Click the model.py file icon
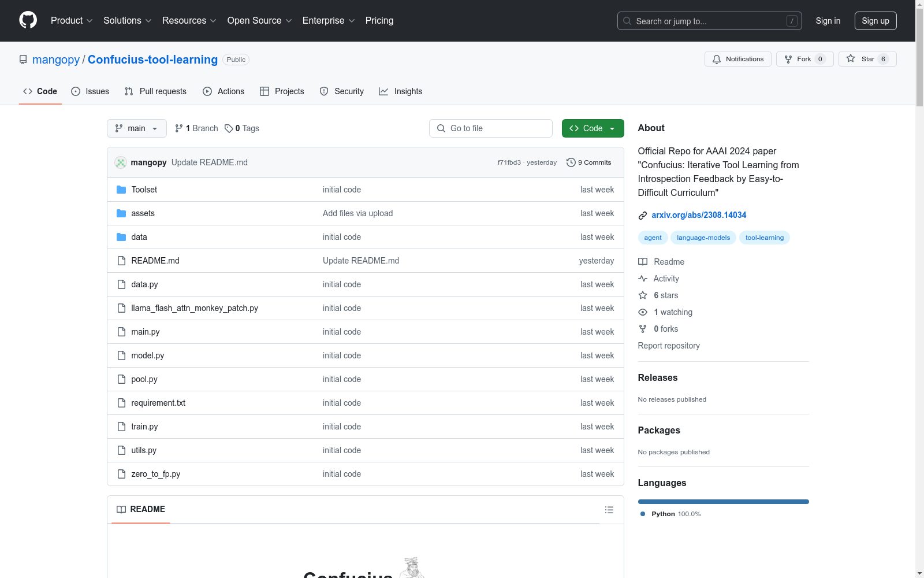The height and width of the screenshot is (578, 924). [x=121, y=355]
